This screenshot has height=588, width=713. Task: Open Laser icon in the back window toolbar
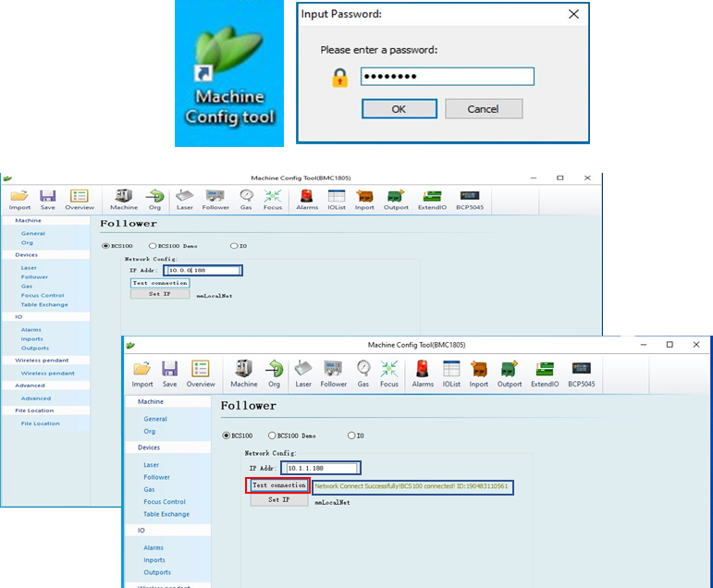point(185,200)
